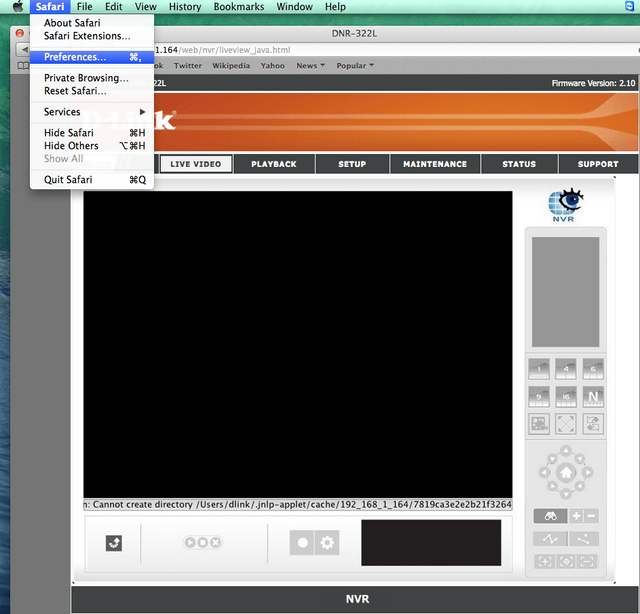The height and width of the screenshot is (614, 640).
Task: Select the 9-camera split layout
Action: [539, 396]
